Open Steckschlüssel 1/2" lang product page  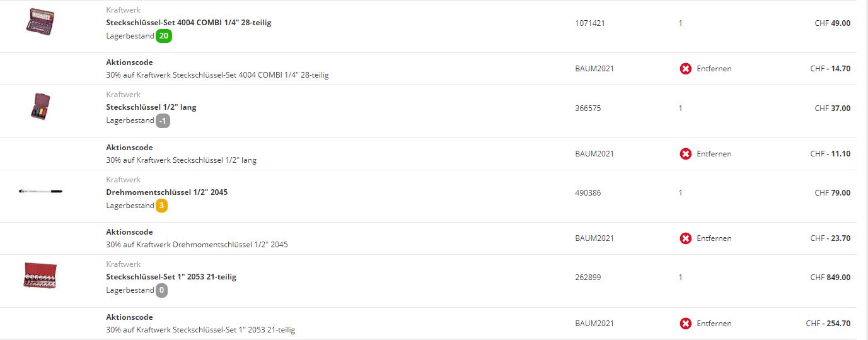click(x=151, y=107)
